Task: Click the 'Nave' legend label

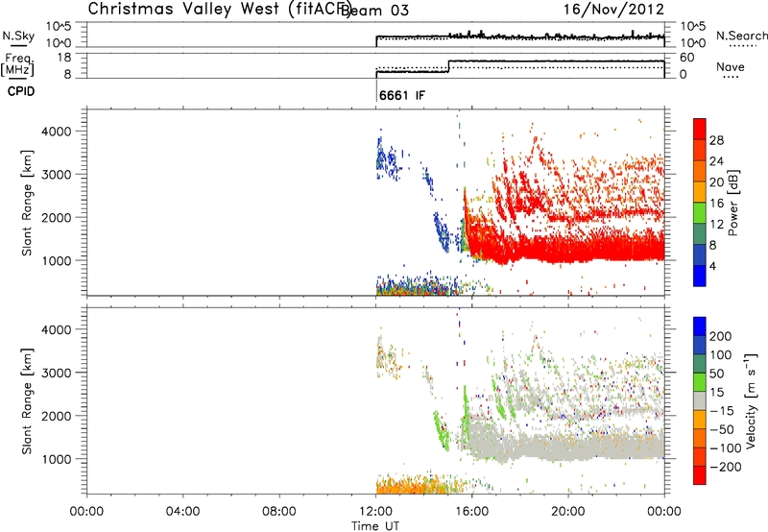Action: pos(731,67)
